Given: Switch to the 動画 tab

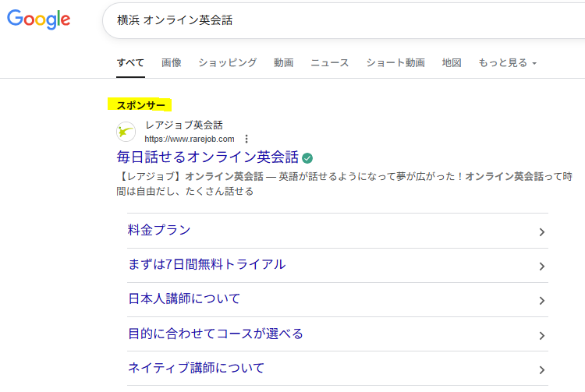Looking at the screenshot, I should (x=284, y=63).
